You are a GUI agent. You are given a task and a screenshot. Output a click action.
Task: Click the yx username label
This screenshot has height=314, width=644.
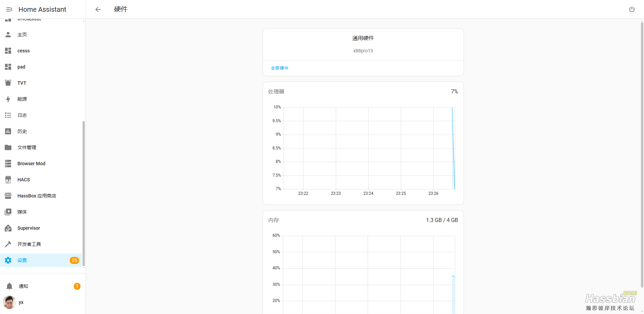pos(21,302)
